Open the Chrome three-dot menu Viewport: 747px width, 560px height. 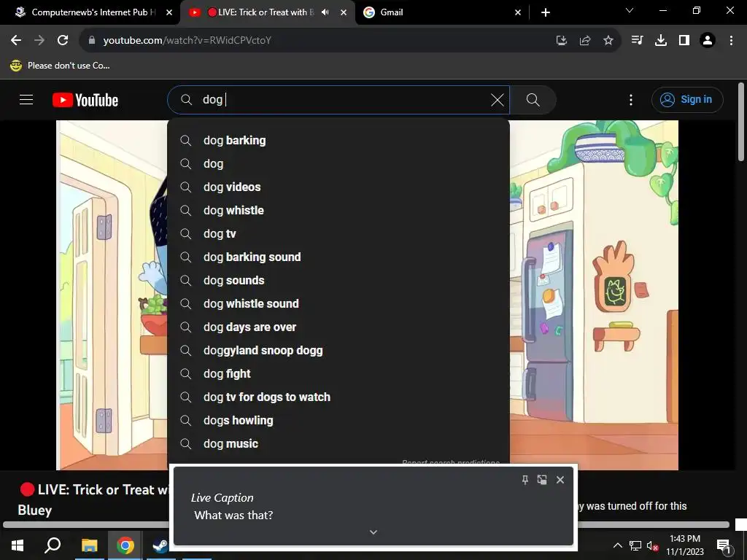tap(731, 40)
